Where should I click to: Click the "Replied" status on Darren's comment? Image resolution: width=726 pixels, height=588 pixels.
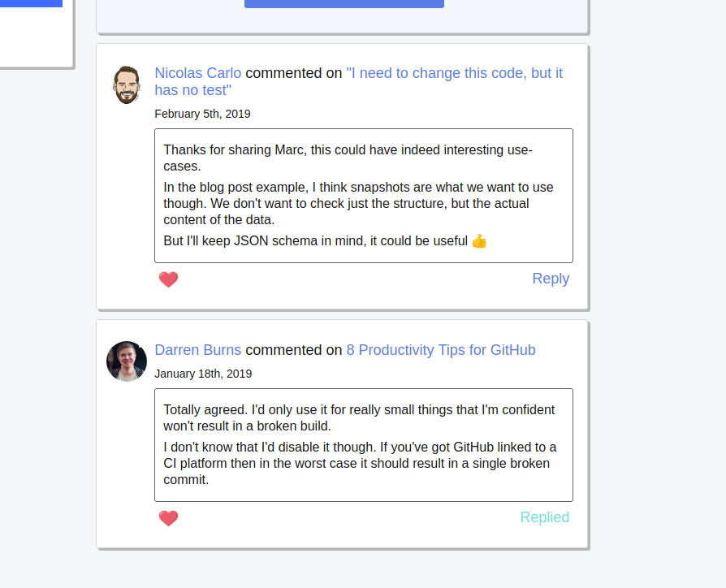(545, 517)
